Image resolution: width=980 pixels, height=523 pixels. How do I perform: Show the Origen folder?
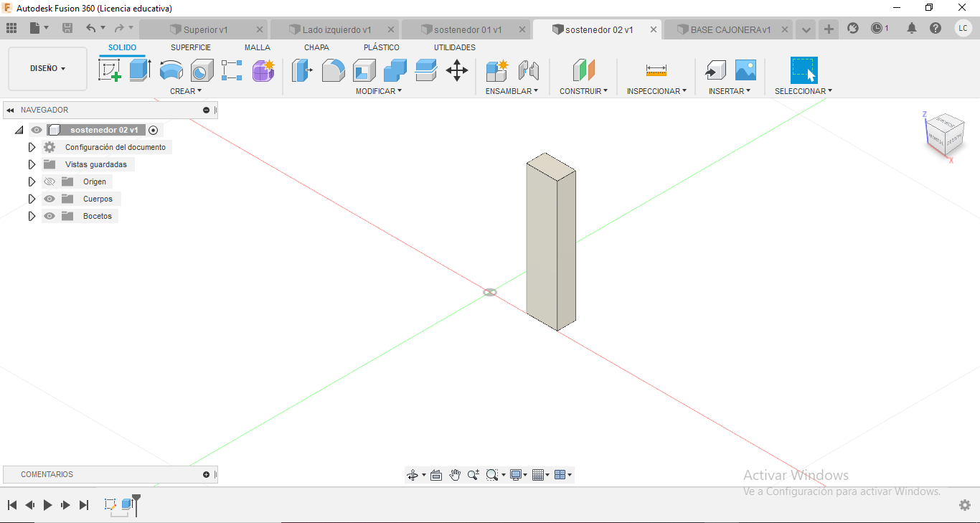(50, 182)
